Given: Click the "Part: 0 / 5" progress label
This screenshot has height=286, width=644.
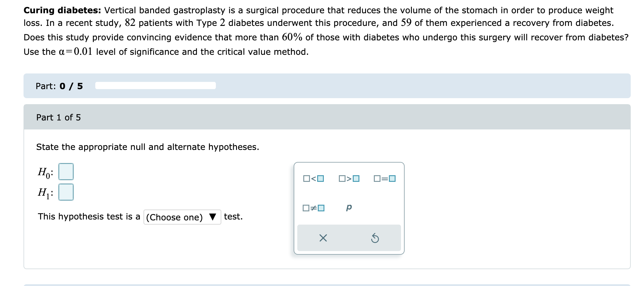Looking at the screenshot, I should [x=59, y=86].
